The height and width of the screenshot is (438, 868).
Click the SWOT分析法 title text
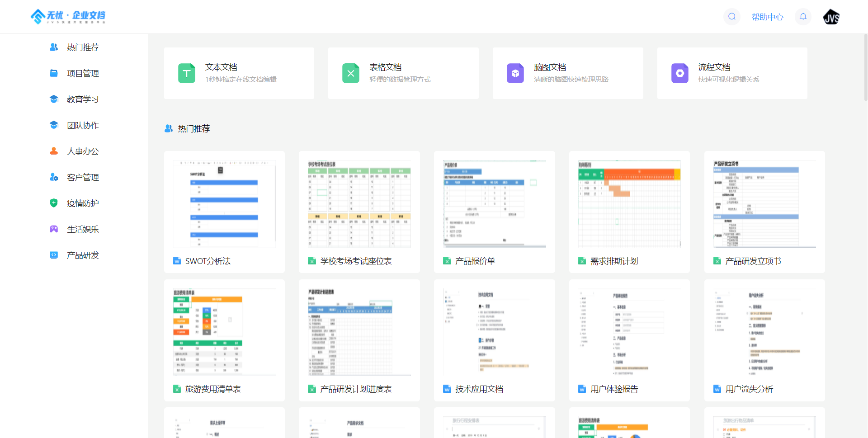pyautogui.click(x=208, y=261)
